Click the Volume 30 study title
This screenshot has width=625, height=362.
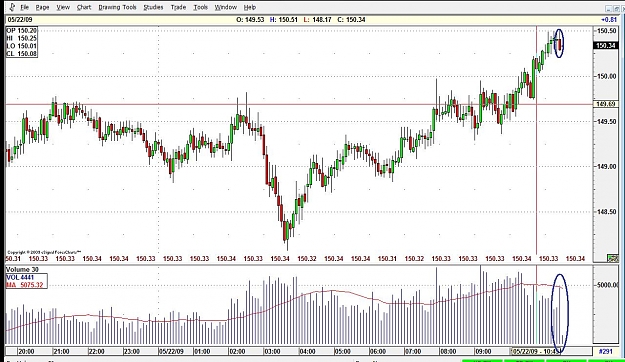pyautogui.click(x=22, y=270)
